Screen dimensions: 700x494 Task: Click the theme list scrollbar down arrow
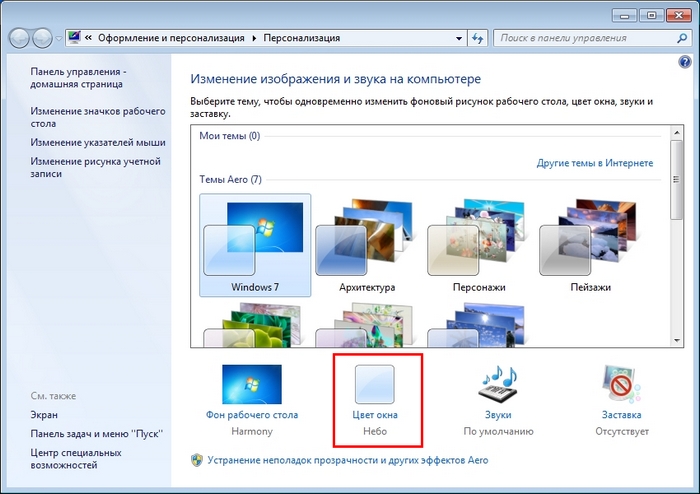(678, 341)
